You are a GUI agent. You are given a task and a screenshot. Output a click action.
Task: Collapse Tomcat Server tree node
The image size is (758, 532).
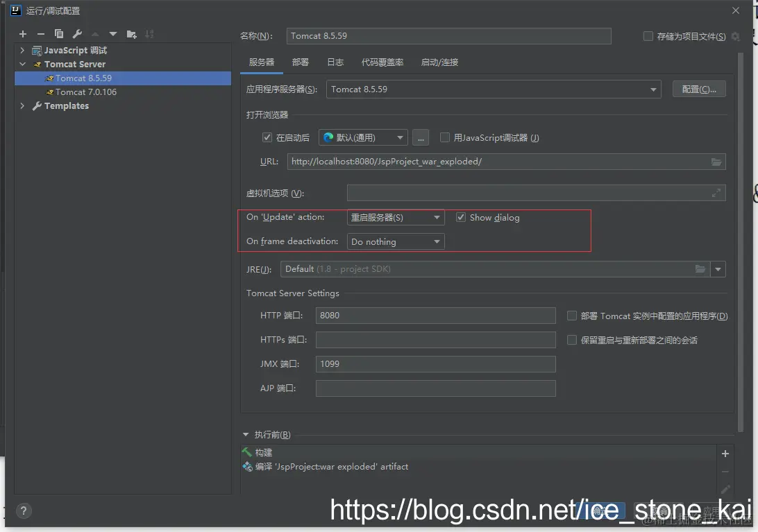tap(22, 65)
